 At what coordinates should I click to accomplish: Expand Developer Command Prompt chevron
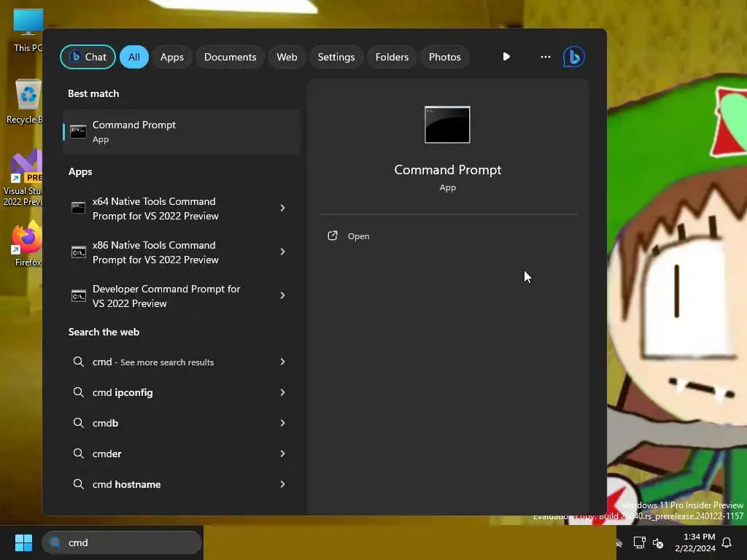pos(282,295)
